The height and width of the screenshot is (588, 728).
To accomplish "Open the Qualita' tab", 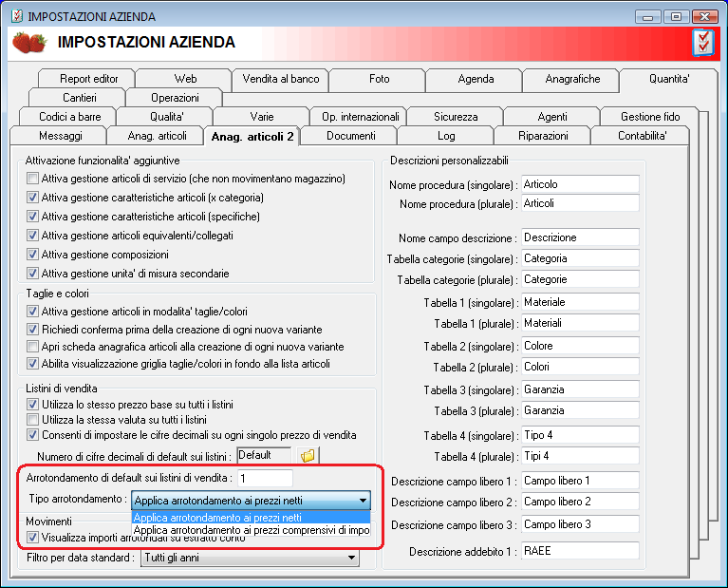I will click(x=166, y=117).
